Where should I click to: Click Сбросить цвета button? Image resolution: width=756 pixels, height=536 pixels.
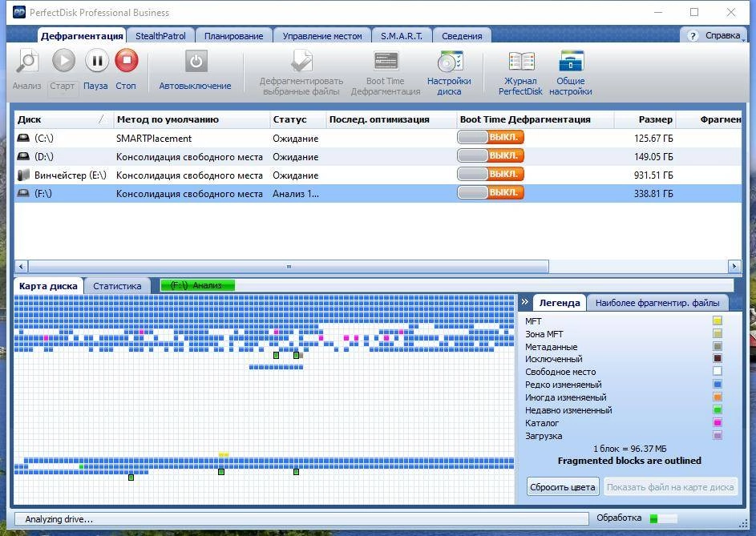click(563, 487)
